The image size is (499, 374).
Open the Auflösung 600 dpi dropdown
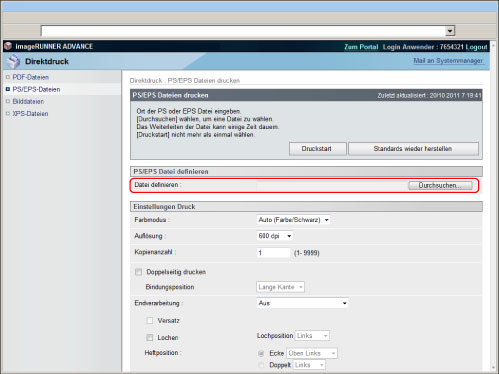[275, 236]
